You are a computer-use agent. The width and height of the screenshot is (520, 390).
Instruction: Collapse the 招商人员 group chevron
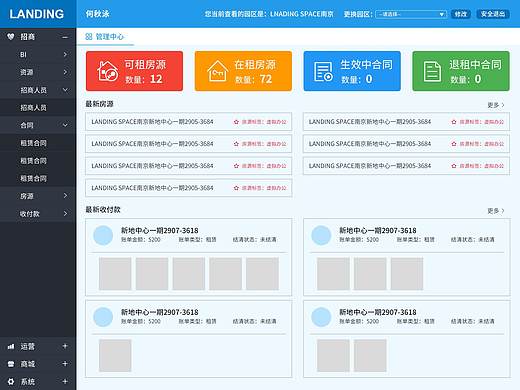[65, 90]
